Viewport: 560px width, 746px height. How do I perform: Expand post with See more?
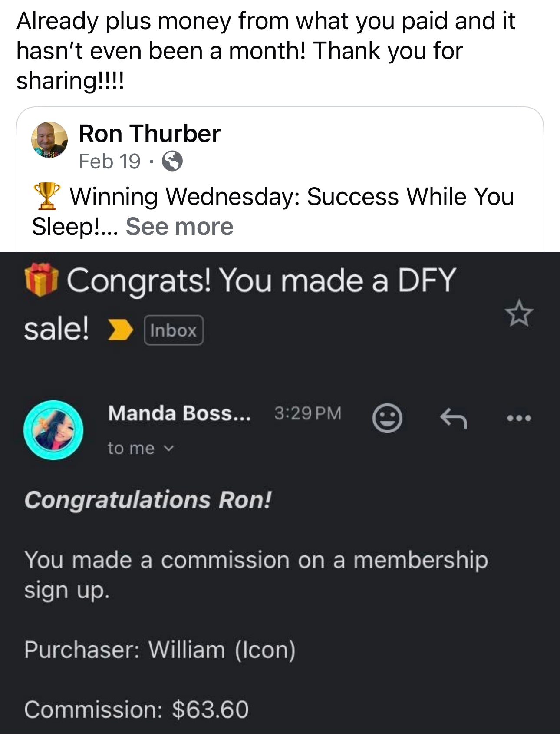[179, 227]
